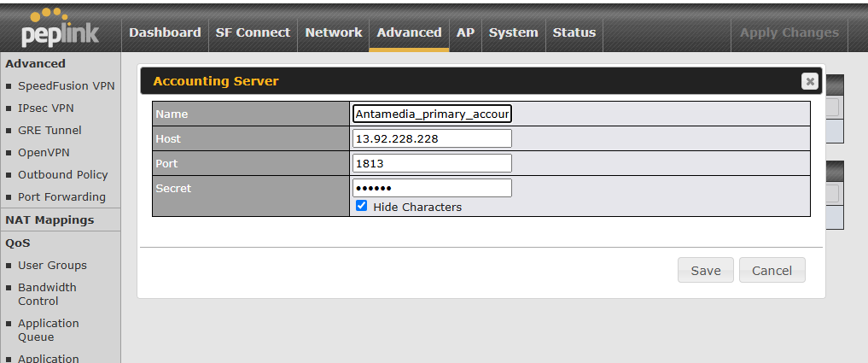Click into the Secret password field
Viewport: 868px width, 363px height.
[x=432, y=188]
